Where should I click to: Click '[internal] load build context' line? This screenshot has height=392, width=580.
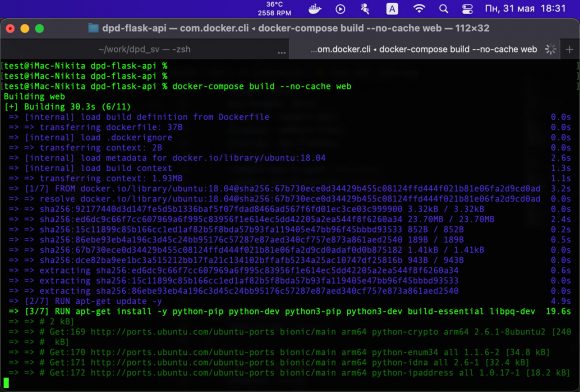click(x=91, y=168)
